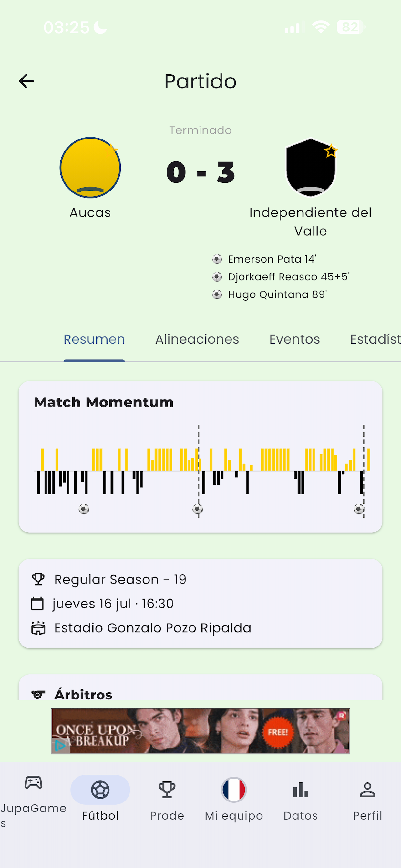This screenshot has height=868, width=401.
Task: Open the Once Upon a Breakup ad banner
Action: (200, 731)
